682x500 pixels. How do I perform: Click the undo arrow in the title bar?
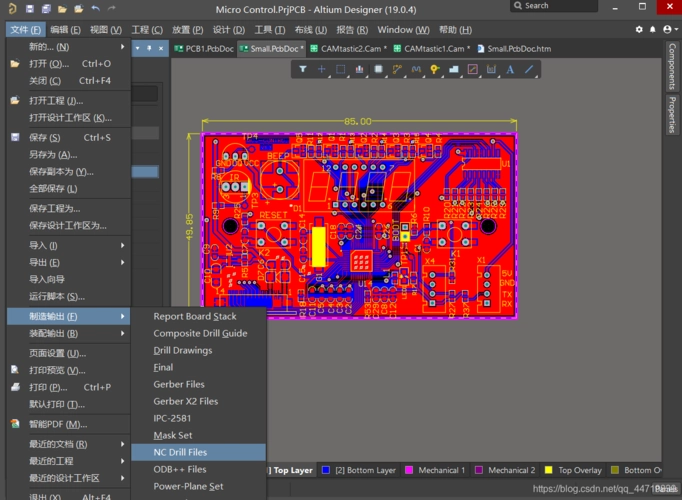click(x=95, y=9)
